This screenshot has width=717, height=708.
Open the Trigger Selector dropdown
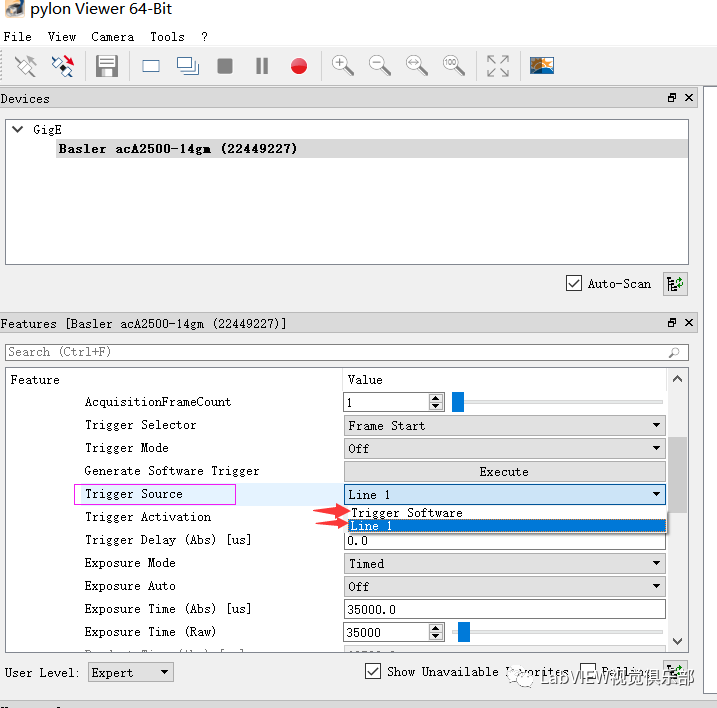coord(504,426)
